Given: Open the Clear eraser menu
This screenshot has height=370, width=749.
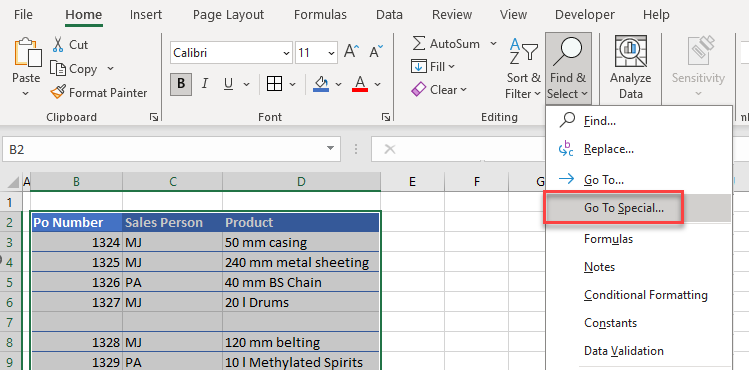Looking at the screenshot, I should tap(439, 90).
